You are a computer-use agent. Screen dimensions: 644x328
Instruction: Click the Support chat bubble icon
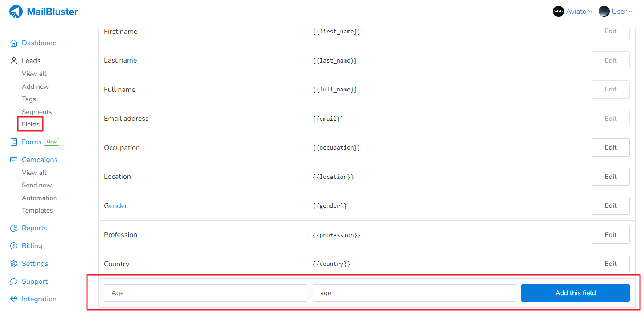pos(14,281)
